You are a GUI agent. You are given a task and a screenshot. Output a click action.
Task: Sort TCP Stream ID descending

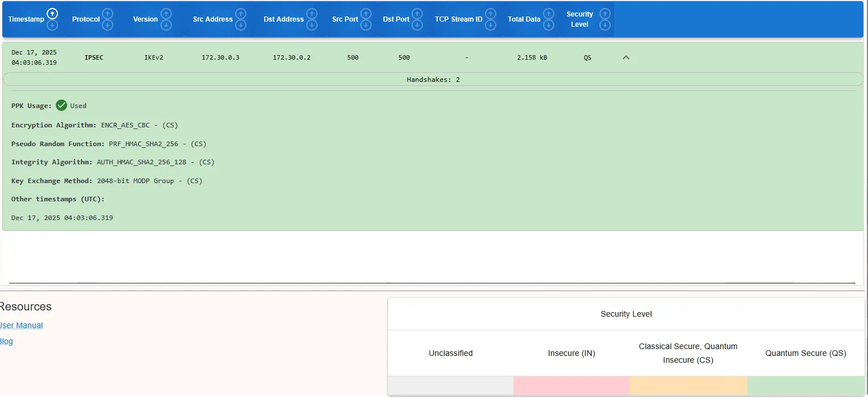[x=491, y=24]
